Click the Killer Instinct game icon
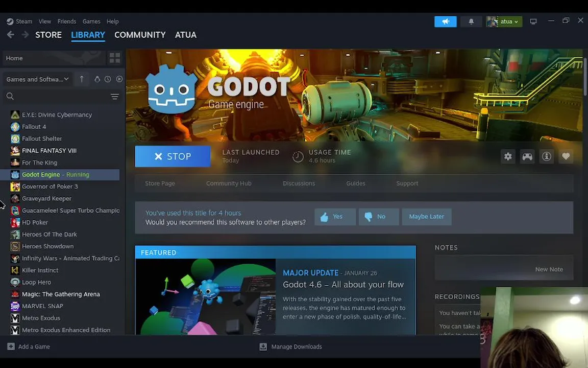This screenshot has height=368, width=588. (x=15, y=270)
